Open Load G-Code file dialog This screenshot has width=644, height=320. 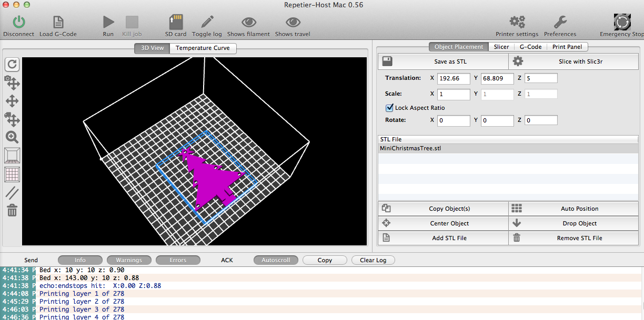point(58,22)
